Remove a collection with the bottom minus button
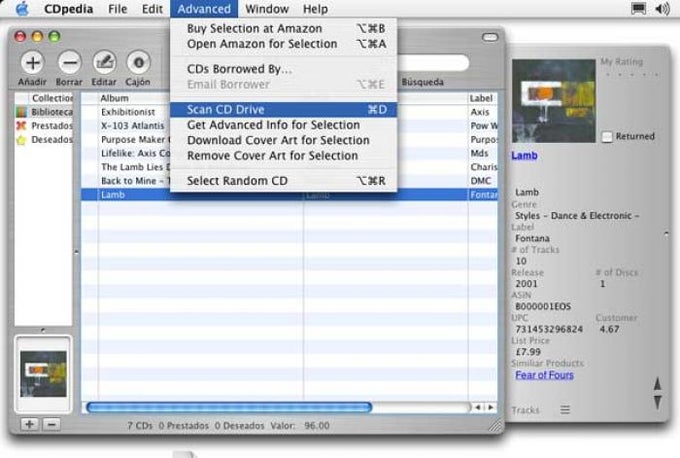 tap(51, 424)
